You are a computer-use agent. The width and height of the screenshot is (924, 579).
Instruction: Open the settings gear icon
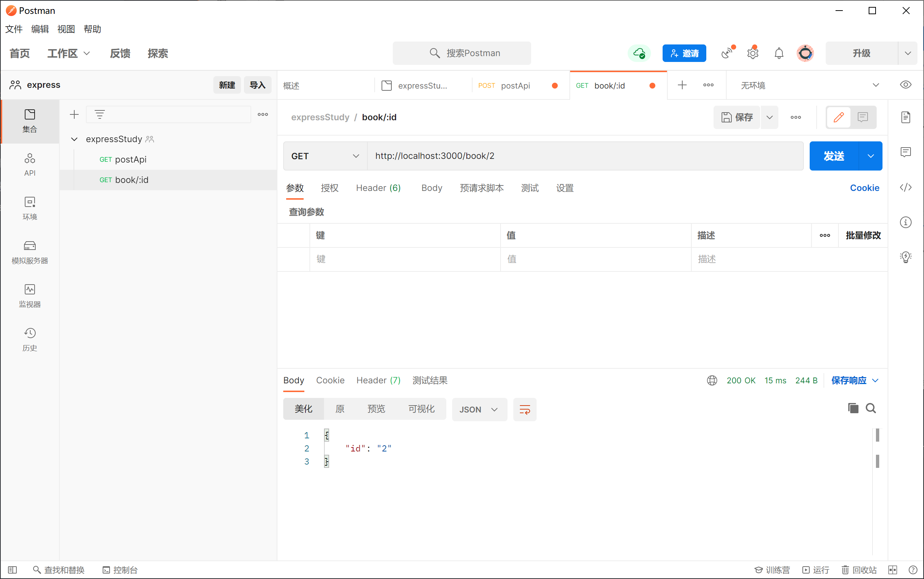(753, 53)
